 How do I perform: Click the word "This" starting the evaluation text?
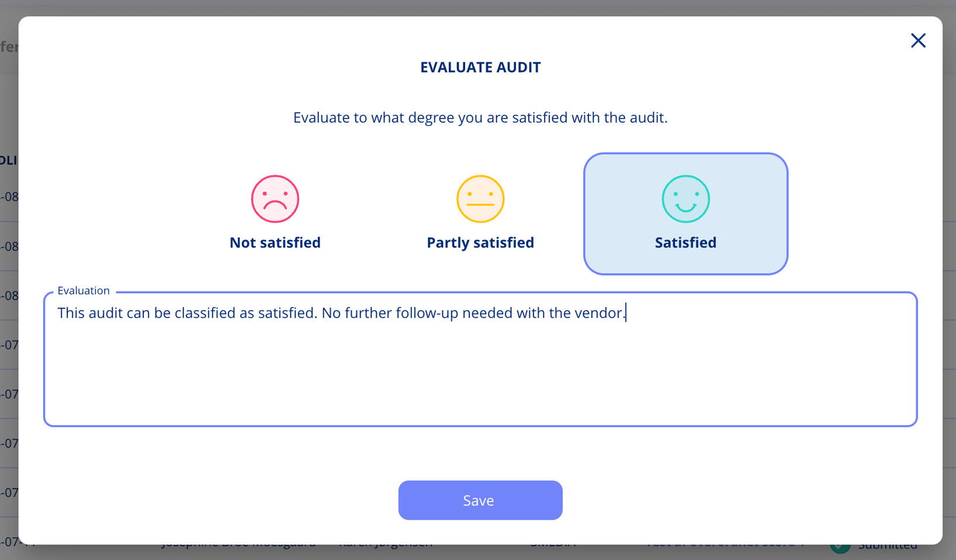pyautogui.click(x=71, y=313)
